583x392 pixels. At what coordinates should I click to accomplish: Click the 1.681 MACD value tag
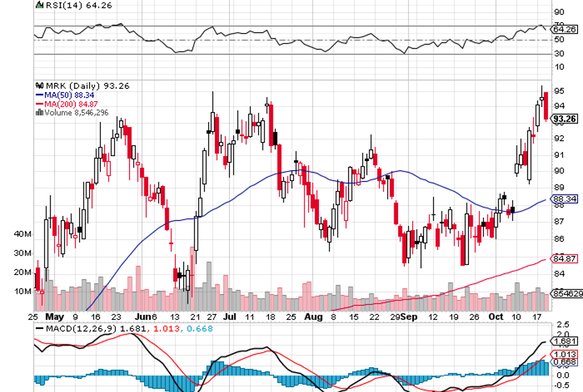(x=564, y=341)
